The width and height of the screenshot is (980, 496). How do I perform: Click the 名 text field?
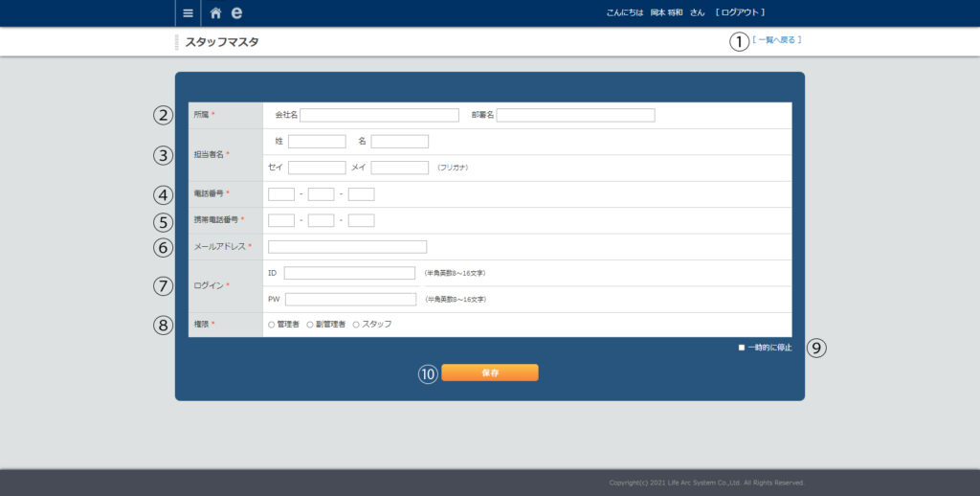(399, 142)
